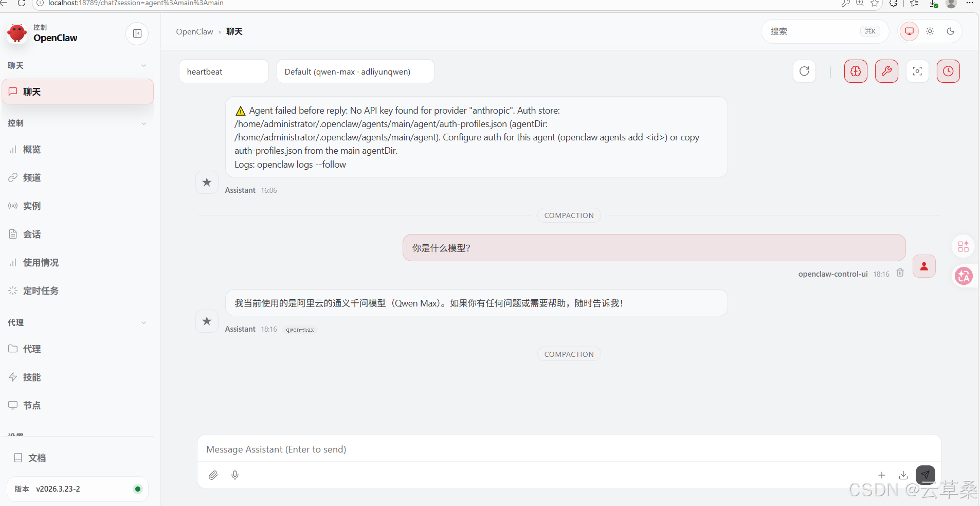980x506 pixels.
Task: Open the 定时任务 scheduled tasks page
Action: click(x=78, y=291)
